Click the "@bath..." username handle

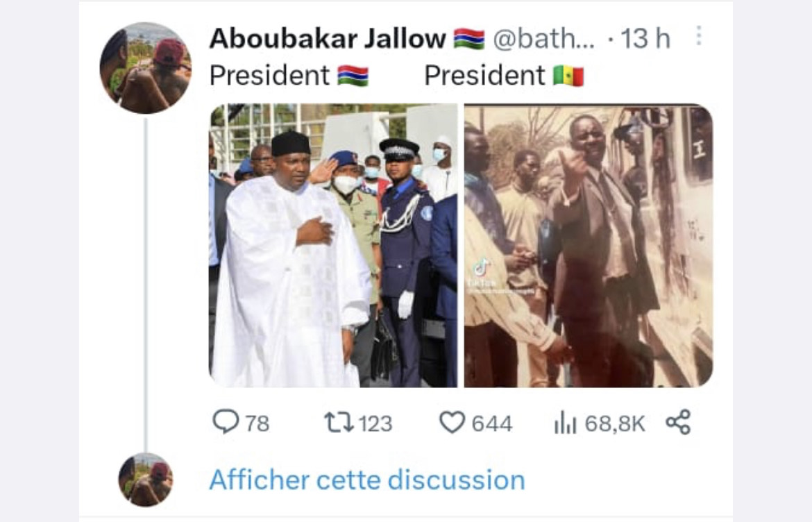(543, 39)
